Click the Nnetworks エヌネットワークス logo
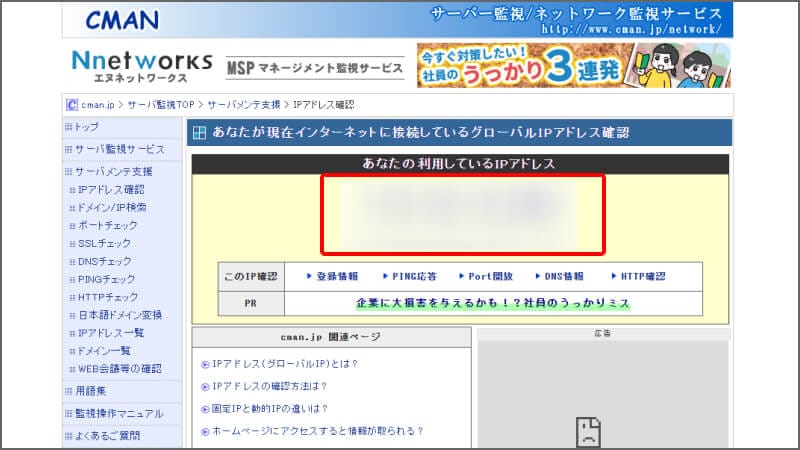 142,66
